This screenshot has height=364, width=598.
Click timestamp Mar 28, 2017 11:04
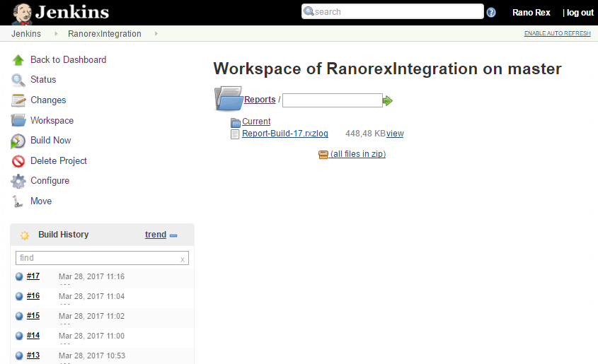tap(91, 296)
